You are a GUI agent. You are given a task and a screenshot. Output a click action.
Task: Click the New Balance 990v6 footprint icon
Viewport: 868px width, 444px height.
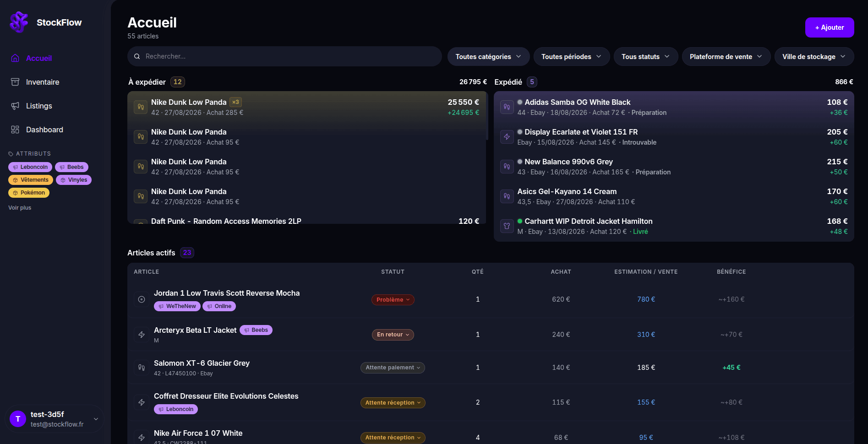[x=507, y=167]
